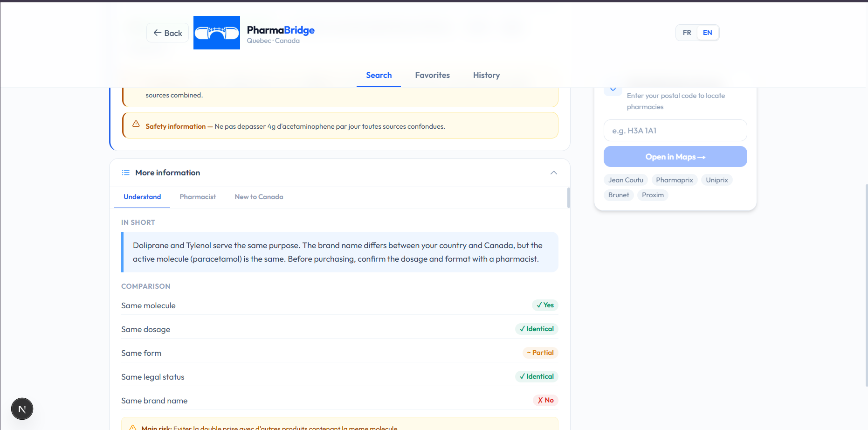Choose the Proxim pharmacy chip
This screenshot has height=430, width=868.
(x=653, y=195)
